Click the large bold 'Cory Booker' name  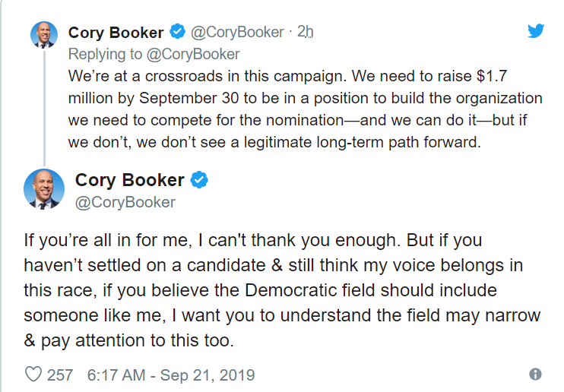click(x=129, y=180)
